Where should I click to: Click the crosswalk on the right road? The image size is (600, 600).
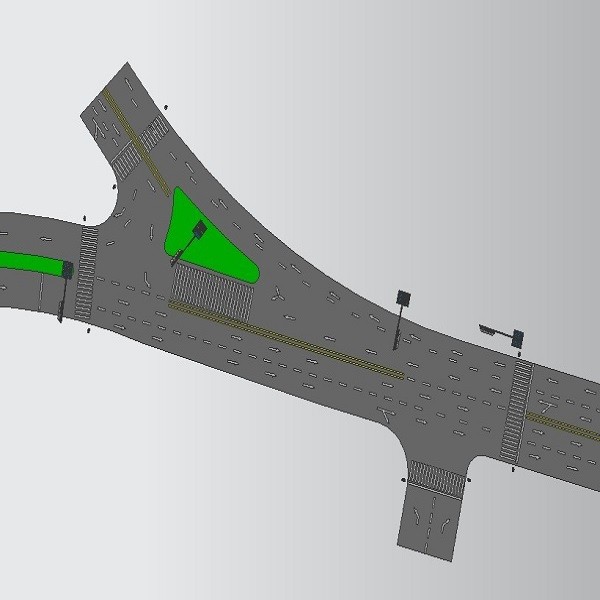(518, 410)
